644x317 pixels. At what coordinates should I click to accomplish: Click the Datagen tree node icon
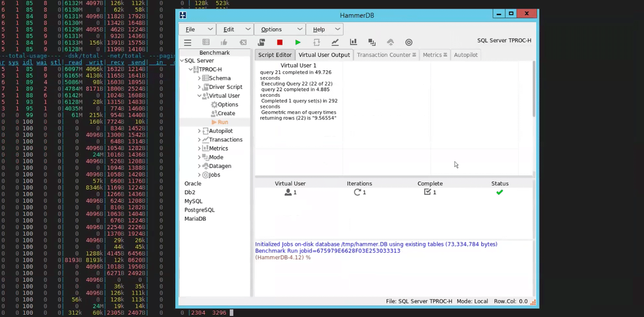(205, 166)
